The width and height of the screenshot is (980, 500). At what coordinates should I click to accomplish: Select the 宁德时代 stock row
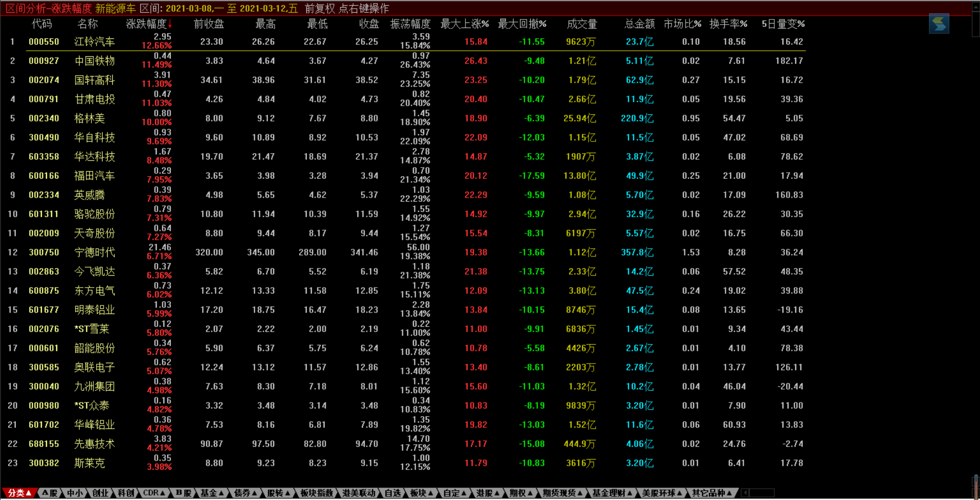click(x=94, y=252)
